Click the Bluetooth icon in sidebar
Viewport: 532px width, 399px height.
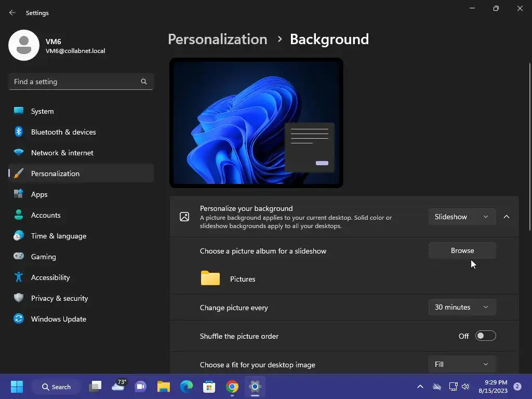pyautogui.click(x=19, y=131)
